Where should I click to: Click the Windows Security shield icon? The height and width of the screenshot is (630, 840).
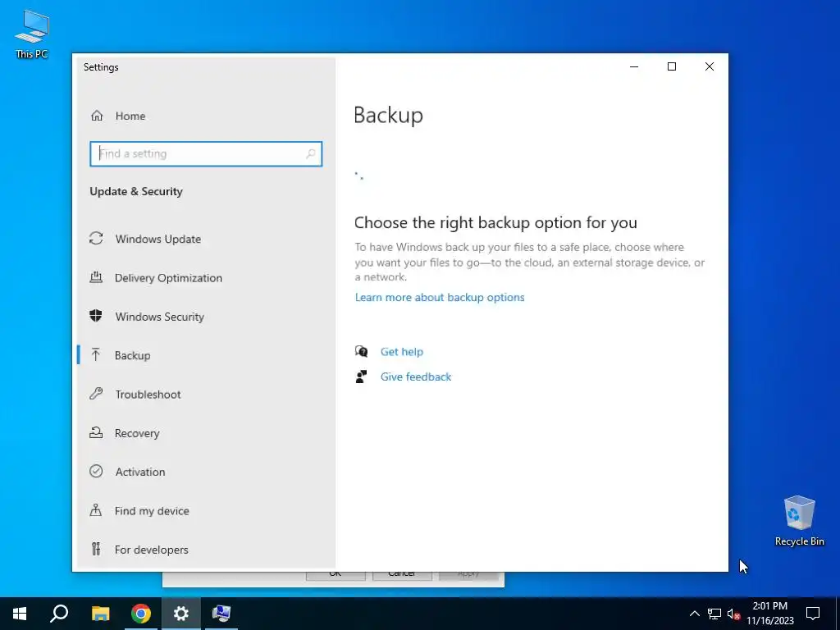96,316
